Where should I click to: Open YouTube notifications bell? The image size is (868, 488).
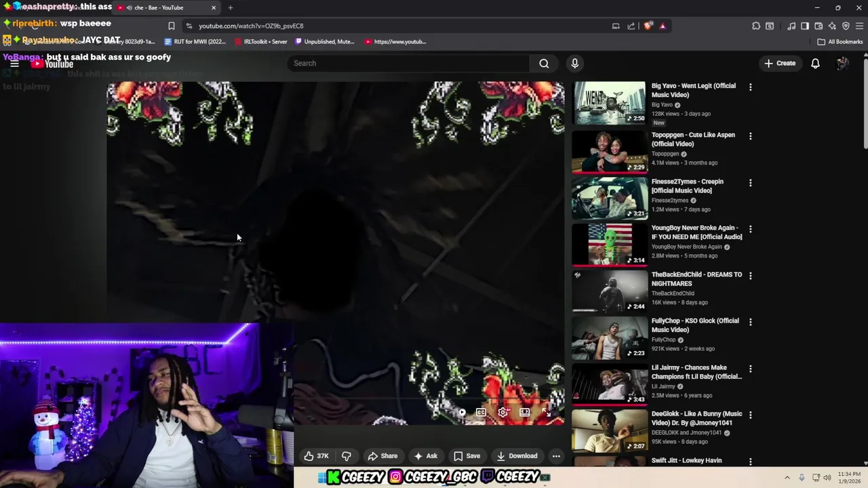[815, 63]
